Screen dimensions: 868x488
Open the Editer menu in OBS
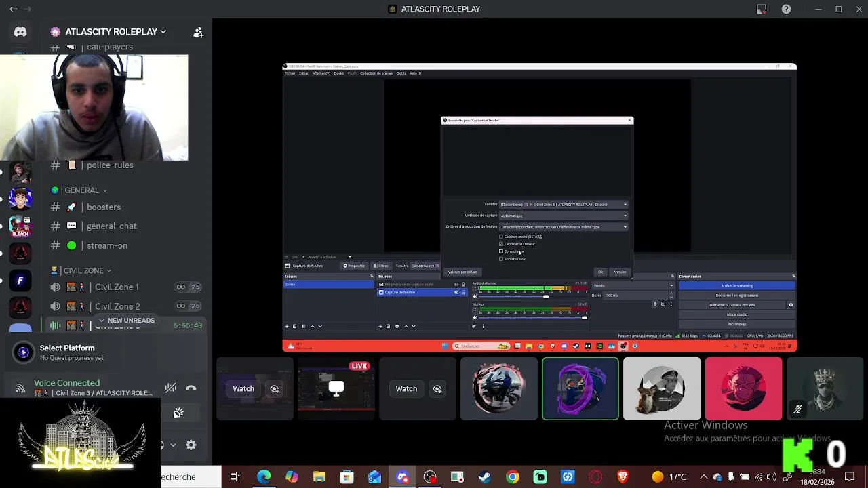[304, 73]
